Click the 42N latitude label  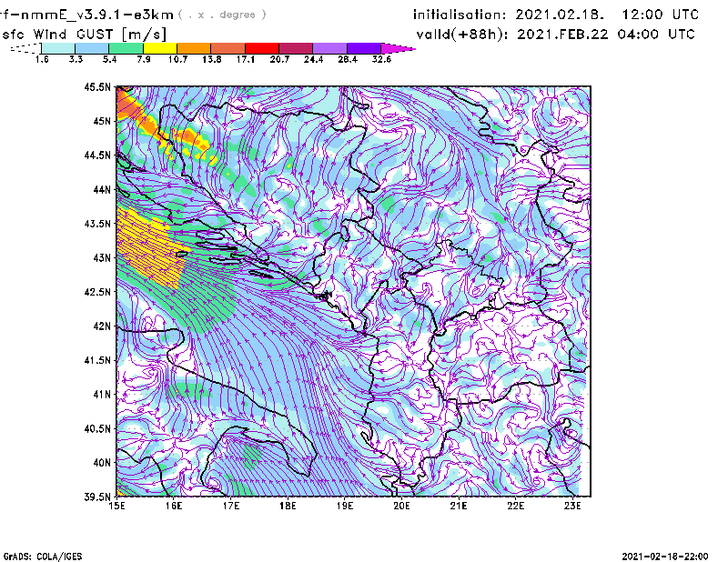pos(102,326)
